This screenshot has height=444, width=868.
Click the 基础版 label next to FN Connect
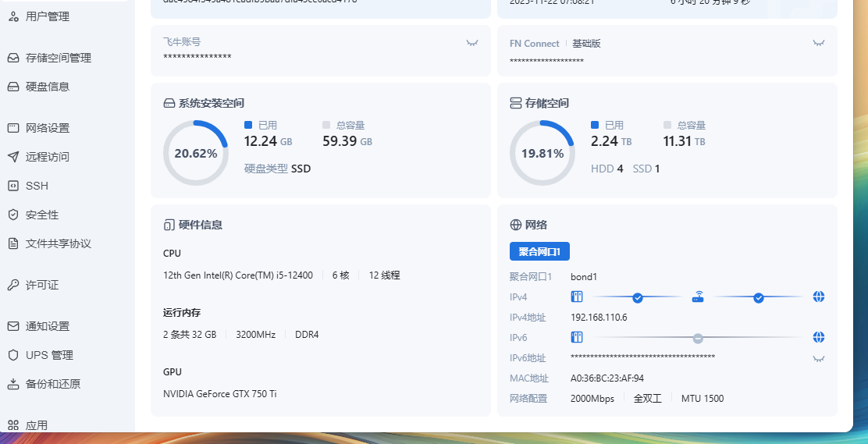(x=587, y=43)
